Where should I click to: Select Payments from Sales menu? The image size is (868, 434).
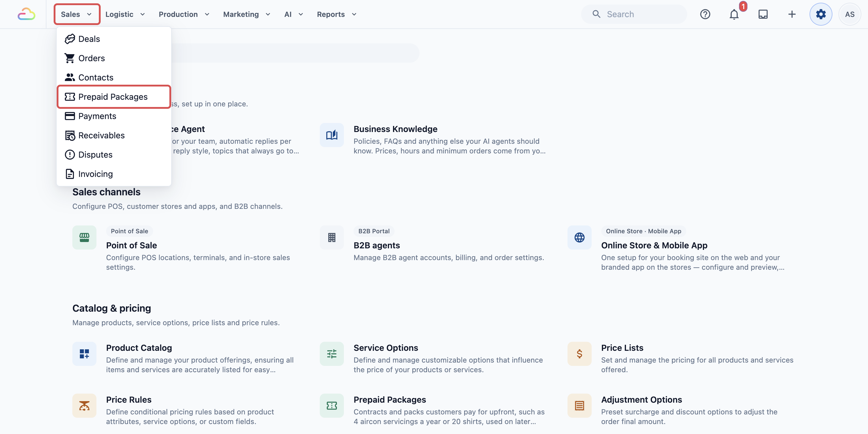(114, 116)
